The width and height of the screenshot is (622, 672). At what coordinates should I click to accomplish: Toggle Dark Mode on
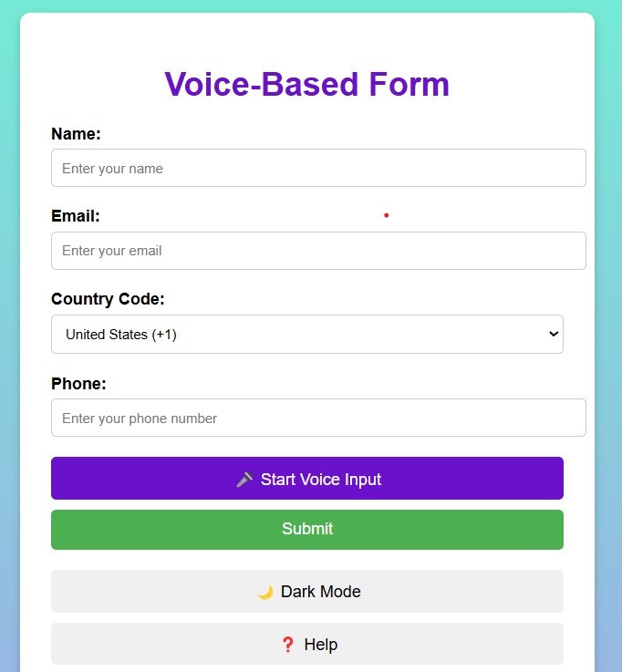(x=307, y=592)
